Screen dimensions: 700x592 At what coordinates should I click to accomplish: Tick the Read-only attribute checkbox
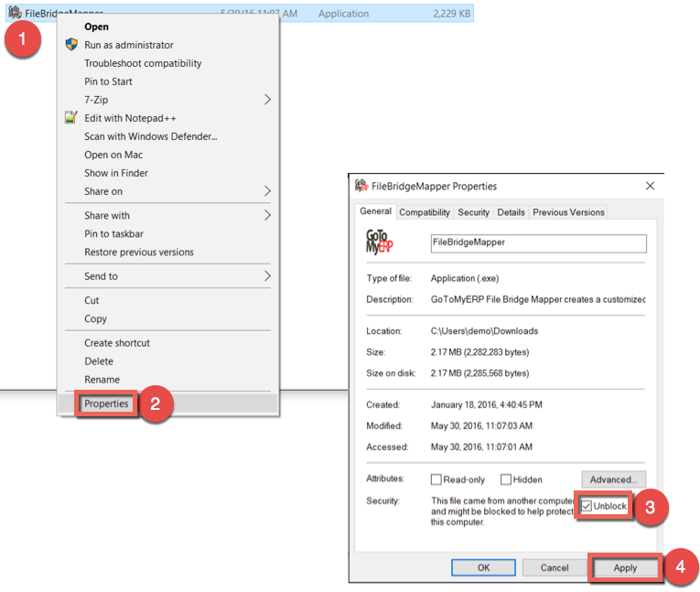(x=436, y=479)
